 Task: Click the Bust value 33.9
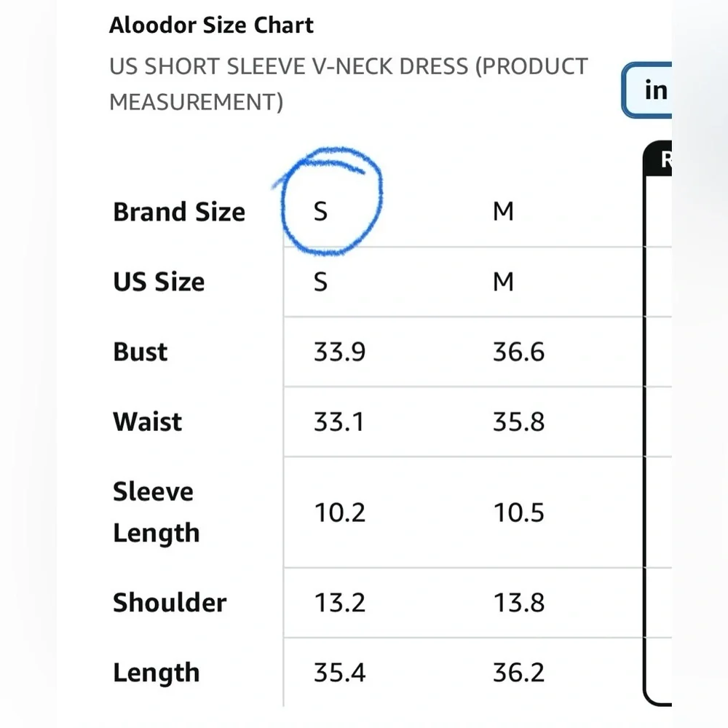click(339, 352)
